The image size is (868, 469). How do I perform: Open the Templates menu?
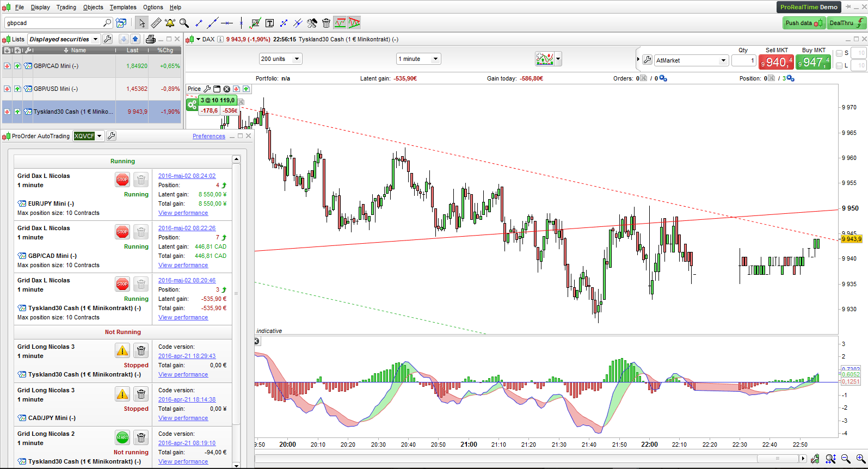pos(123,7)
